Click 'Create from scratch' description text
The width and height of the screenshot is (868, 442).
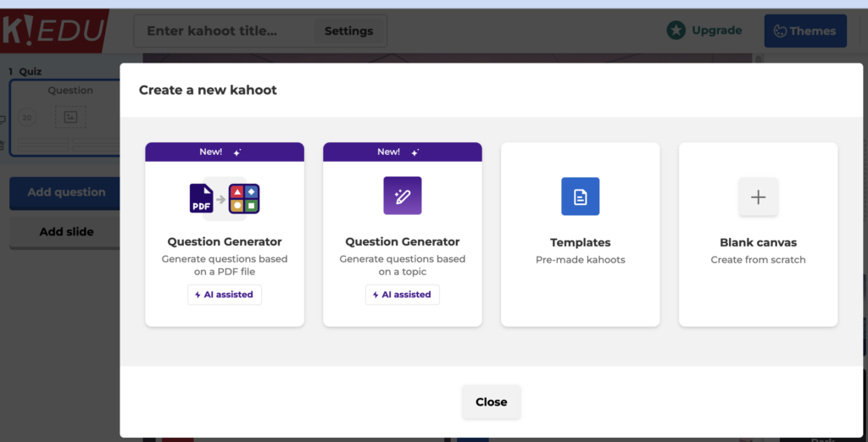coord(759,259)
